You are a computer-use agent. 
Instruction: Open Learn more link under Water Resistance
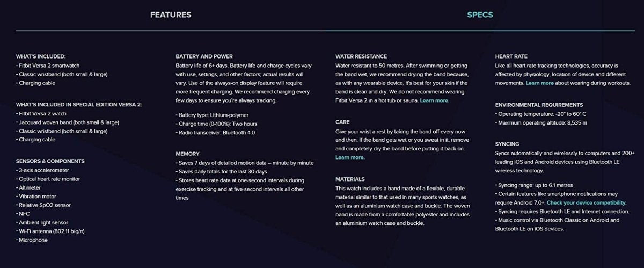434,100
